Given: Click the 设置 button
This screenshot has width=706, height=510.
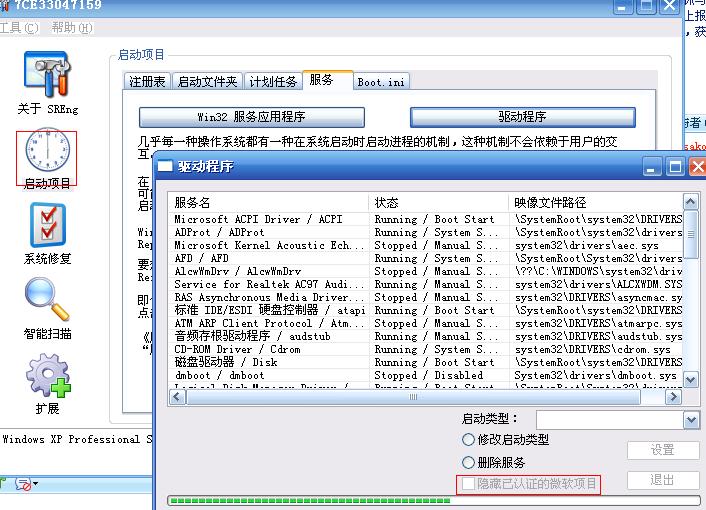Looking at the screenshot, I should tap(663, 450).
